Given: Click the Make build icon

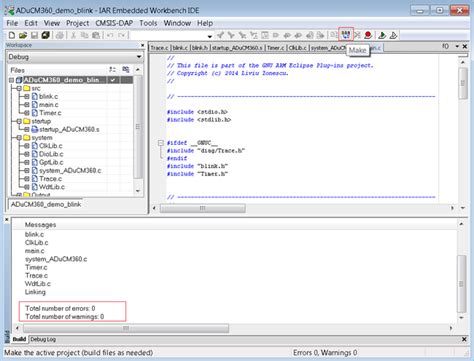Looking at the screenshot, I should tap(346, 35).
